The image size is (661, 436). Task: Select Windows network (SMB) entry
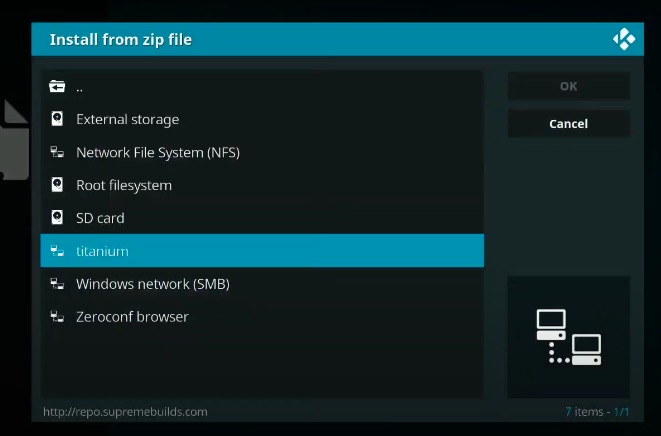(x=153, y=284)
